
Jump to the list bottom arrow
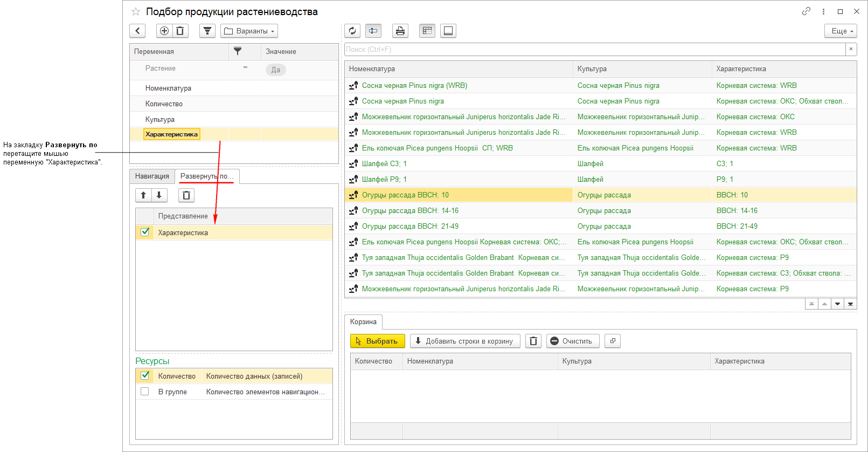pos(850,304)
